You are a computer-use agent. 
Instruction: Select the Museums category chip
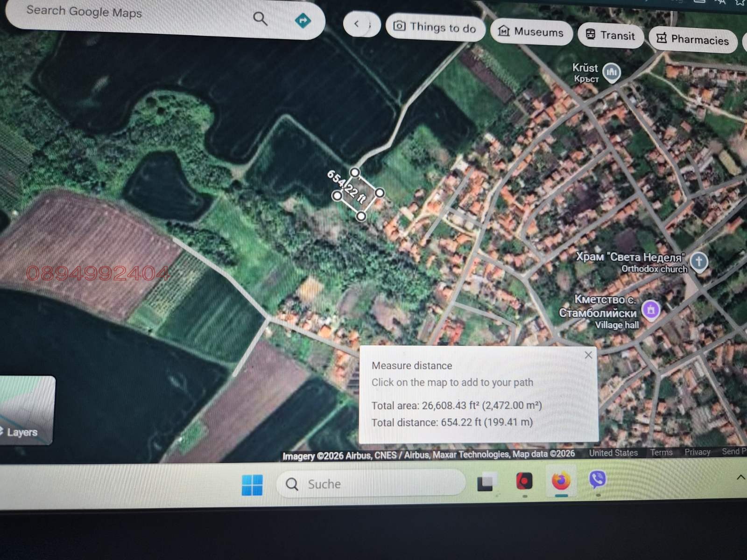[x=531, y=32]
